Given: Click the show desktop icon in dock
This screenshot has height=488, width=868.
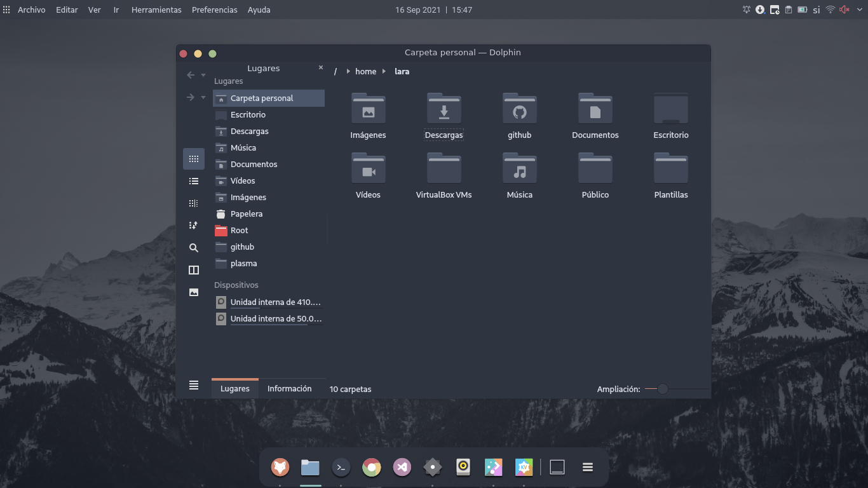Looking at the screenshot, I should coord(557,468).
